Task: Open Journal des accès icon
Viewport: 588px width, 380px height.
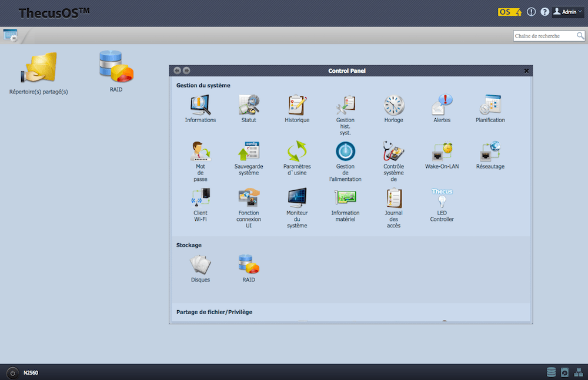Action: pos(393,208)
